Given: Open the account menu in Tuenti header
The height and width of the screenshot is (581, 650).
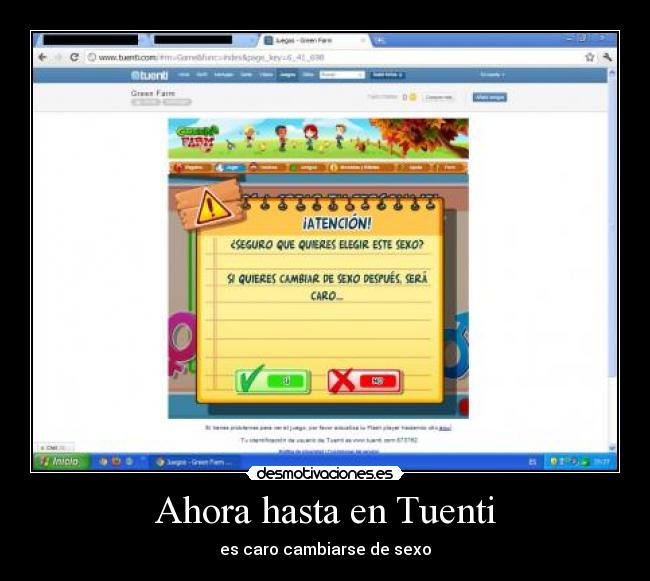Looking at the screenshot, I should tap(492, 75).
